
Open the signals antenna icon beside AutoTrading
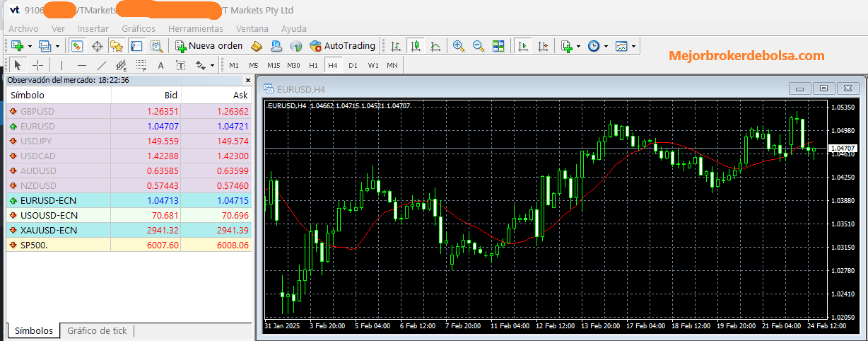(x=296, y=46)
